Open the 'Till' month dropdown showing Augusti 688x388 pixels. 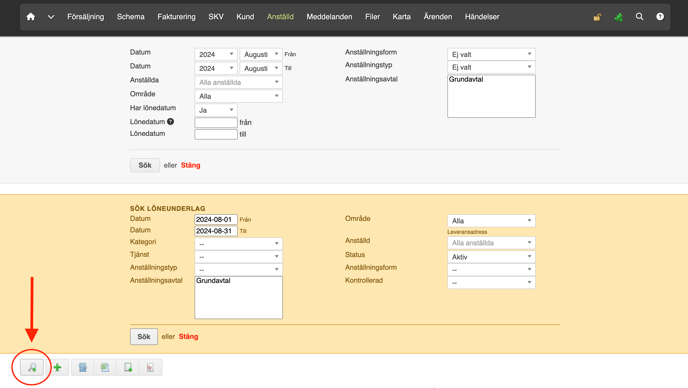pos(261,68)
